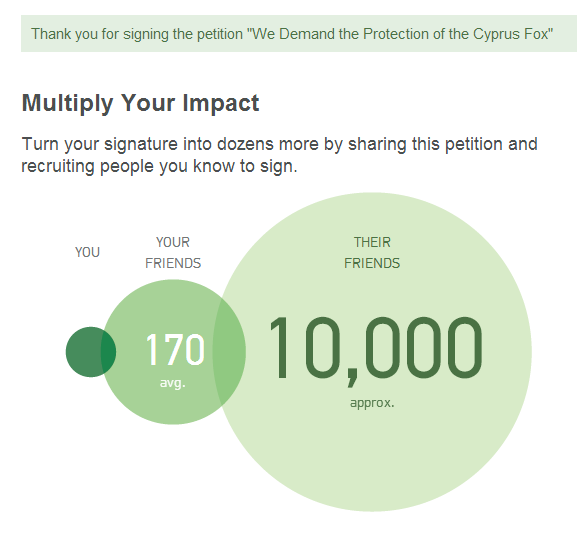Click the overlap between YOU and friends circles
This screenshot has width=584, height=537.
point(109,352)
